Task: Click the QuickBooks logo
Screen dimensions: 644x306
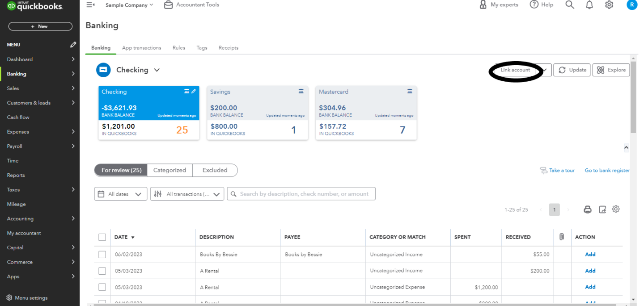Action: coord(35,6)
